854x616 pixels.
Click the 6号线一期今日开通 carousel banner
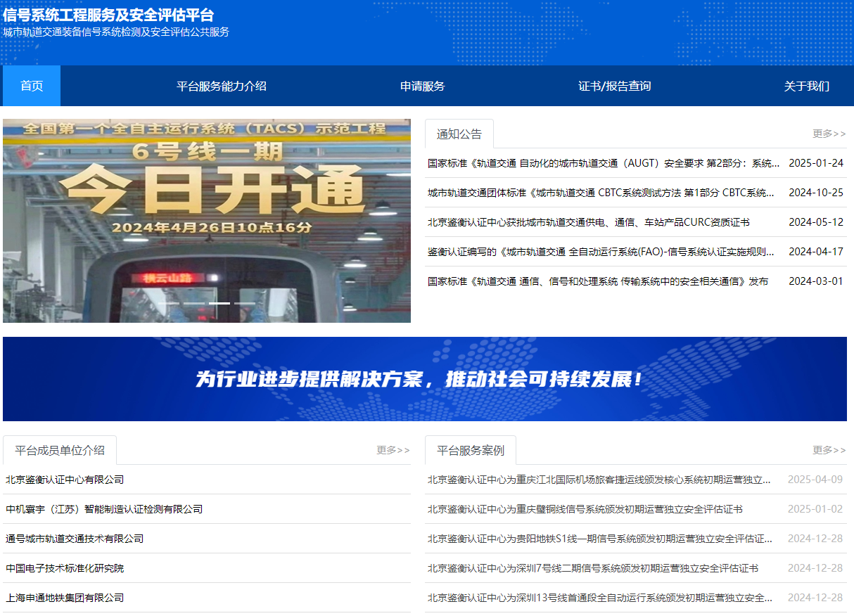pos(207,221)
